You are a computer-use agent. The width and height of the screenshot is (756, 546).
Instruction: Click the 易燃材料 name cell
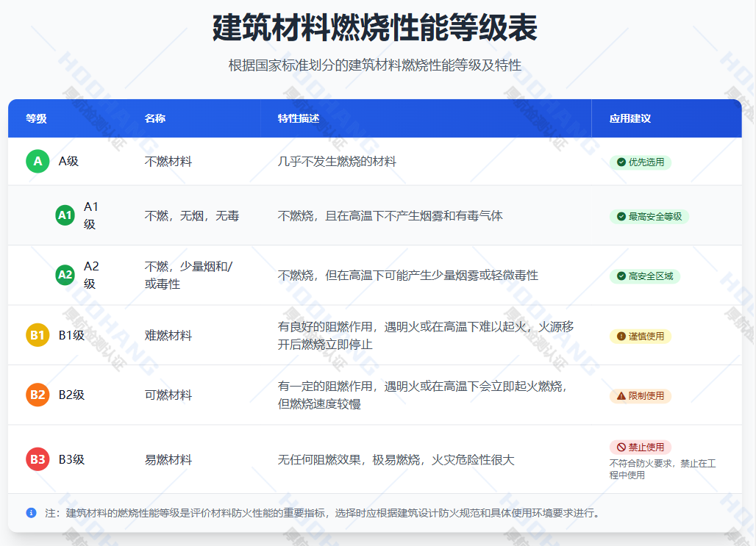pyautogui.click(x=168, y=460)
